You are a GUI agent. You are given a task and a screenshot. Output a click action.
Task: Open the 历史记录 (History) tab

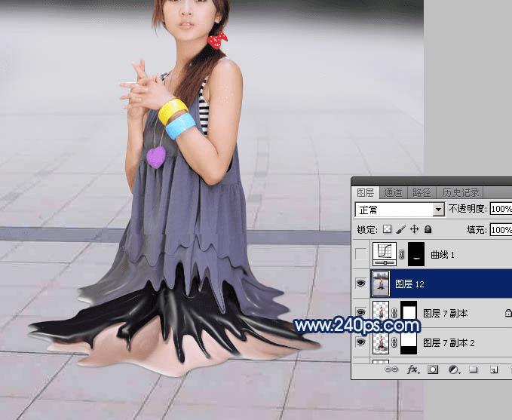[x=460, y=193]
